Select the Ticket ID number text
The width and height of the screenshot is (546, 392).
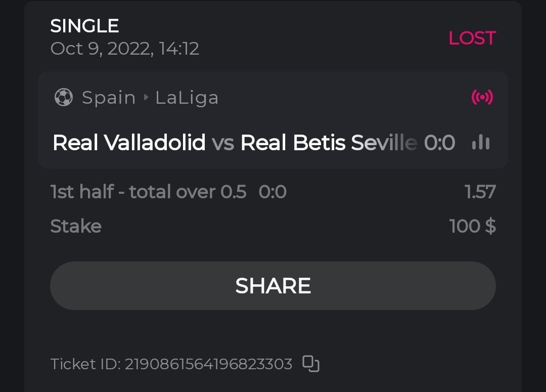[x=208, y=364]
